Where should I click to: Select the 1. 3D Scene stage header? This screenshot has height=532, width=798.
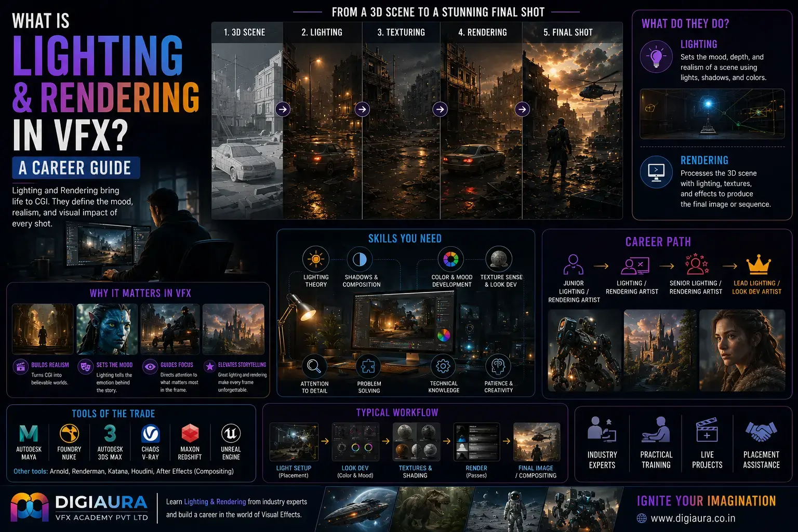click(x=244, y=32)
